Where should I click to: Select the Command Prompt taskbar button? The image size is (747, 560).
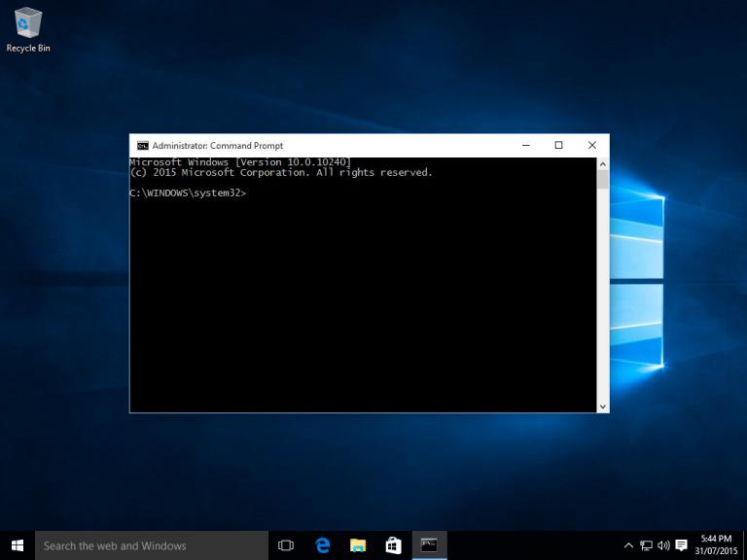429,545
